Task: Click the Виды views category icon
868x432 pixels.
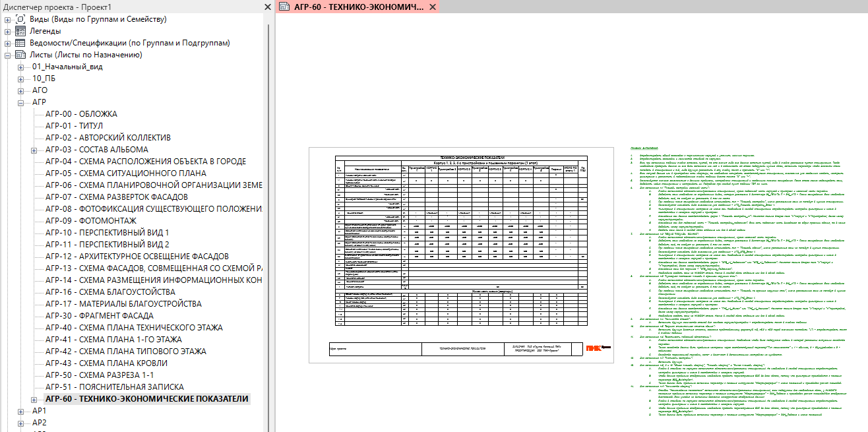Action: point(20,19)
